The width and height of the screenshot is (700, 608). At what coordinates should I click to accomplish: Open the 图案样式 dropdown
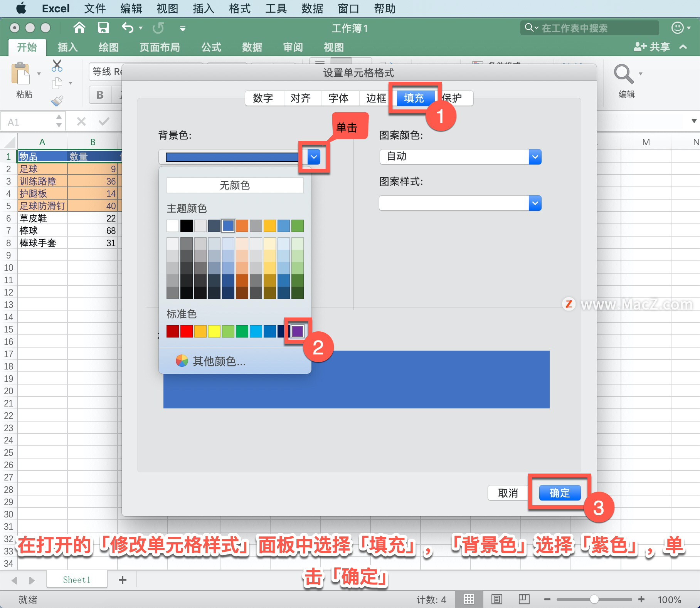pos(460,203)
